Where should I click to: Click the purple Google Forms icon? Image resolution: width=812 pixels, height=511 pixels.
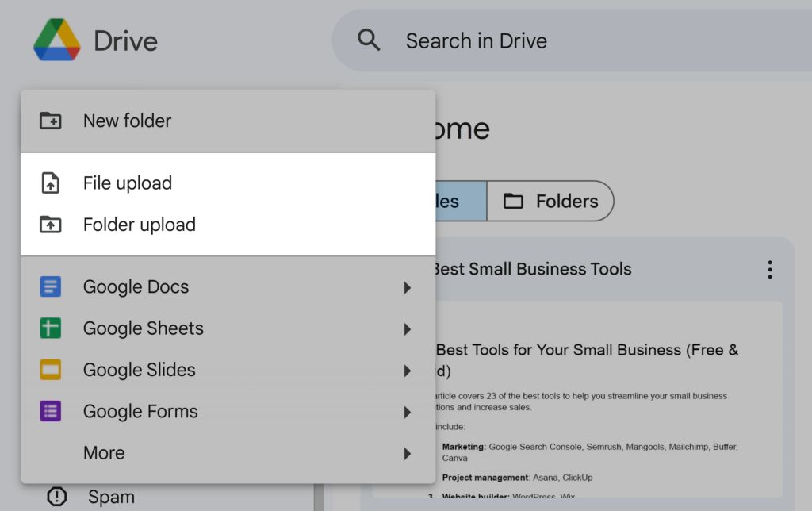[51, 411]
